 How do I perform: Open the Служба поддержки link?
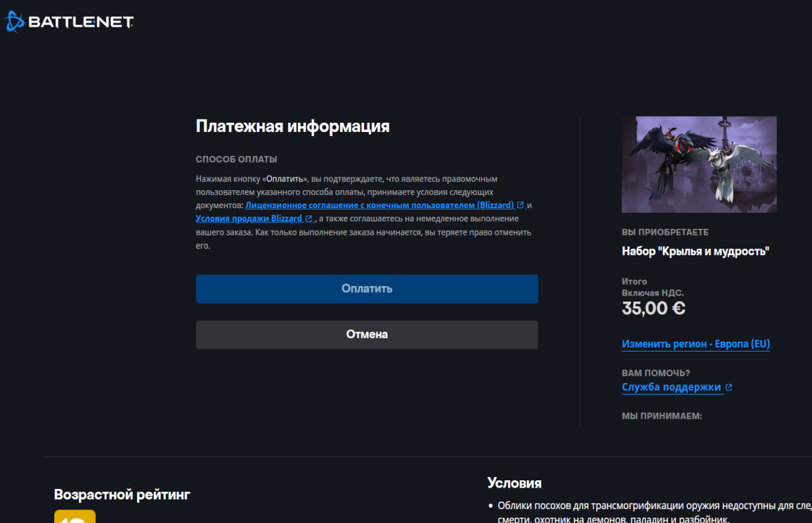point(671,387)
